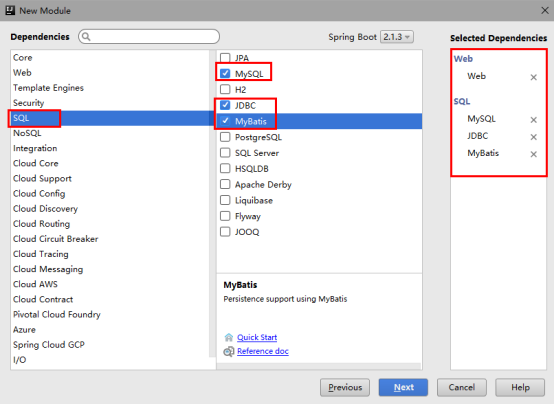Tick the PostgreSQL checkbox
Viewport: 554px width, 404px height.
[225, 137]
